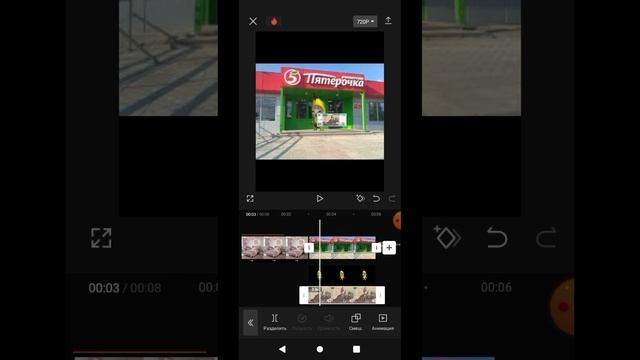The height and width of the screenshot is (360, 640).
Task: Play the video preview
Action: tap(320, 198)
